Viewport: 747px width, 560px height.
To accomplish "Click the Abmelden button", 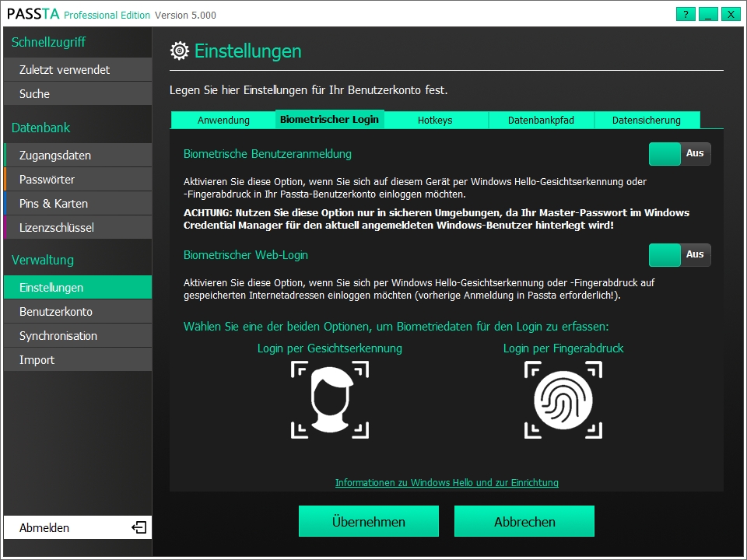I will click(78, 527).
